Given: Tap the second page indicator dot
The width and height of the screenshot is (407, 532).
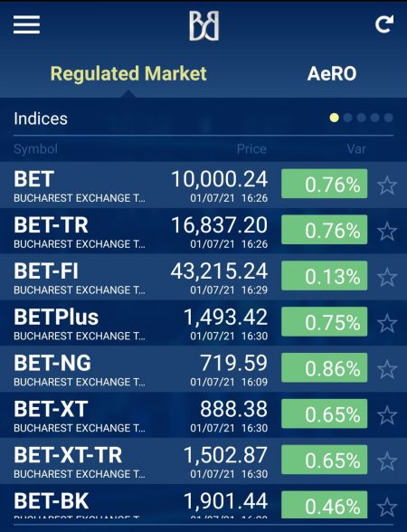Looking at the screenshot, I should 347,118.
